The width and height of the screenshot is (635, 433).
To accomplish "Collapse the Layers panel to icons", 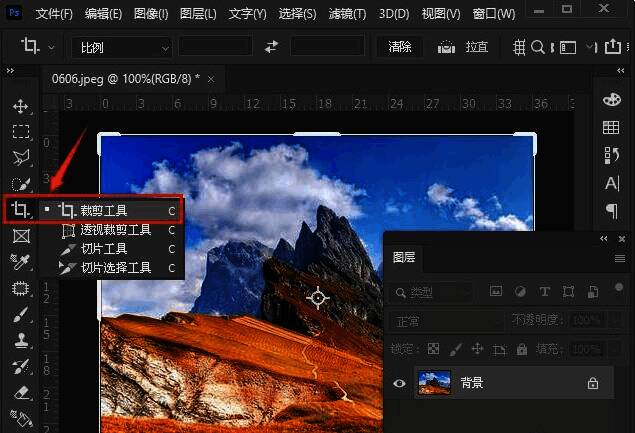I will pos(603,239).
